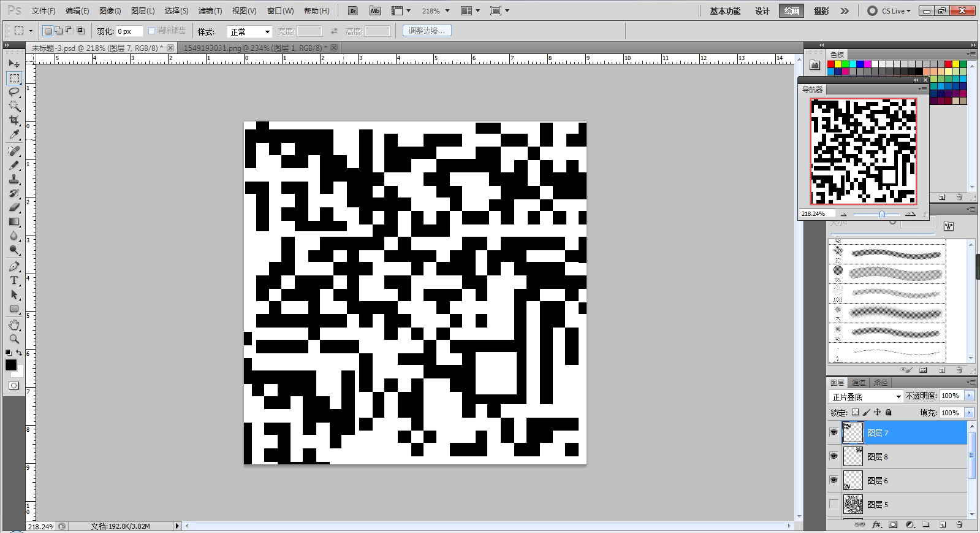Select the Crop tool

pos(14,120)
